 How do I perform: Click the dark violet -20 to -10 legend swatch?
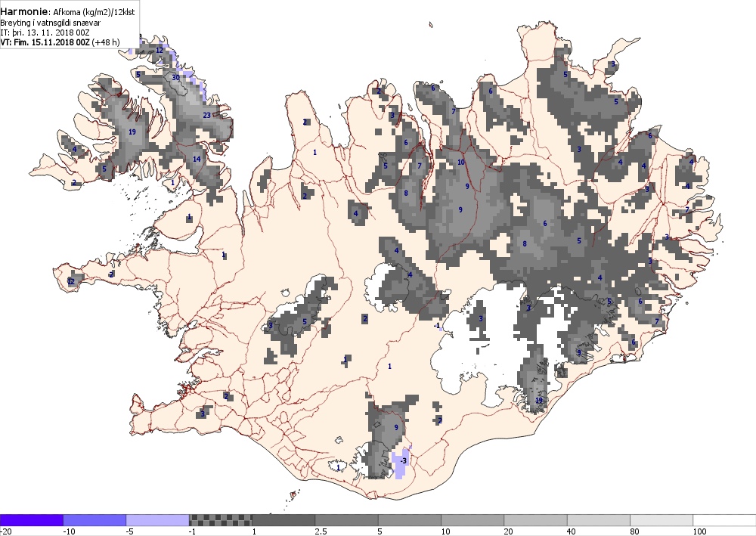[x=31, y=520]
